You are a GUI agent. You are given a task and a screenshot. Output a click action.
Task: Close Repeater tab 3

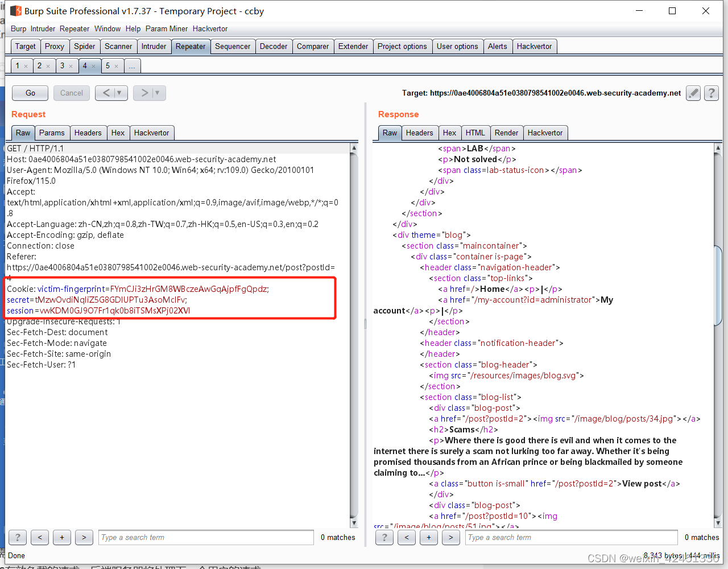click(x=71, y=66)
